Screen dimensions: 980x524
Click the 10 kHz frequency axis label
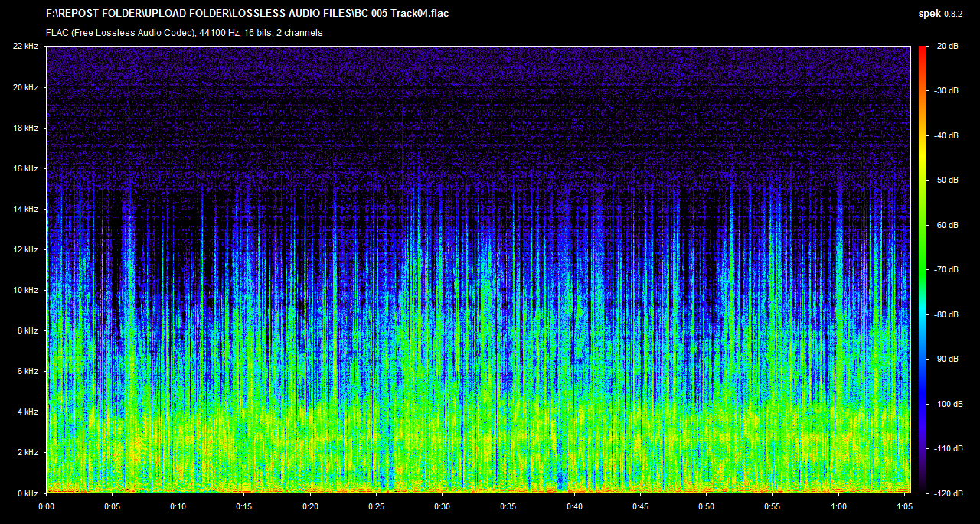coord(24,290)
